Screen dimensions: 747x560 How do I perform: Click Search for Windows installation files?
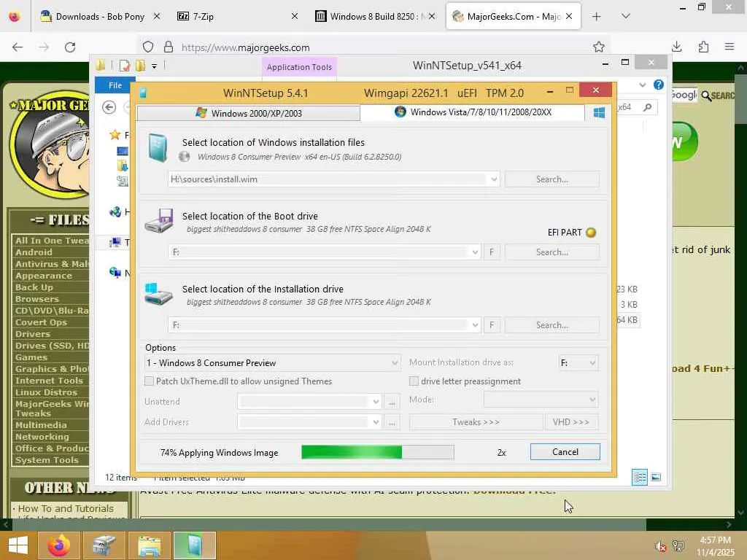(x=552, y=179)
